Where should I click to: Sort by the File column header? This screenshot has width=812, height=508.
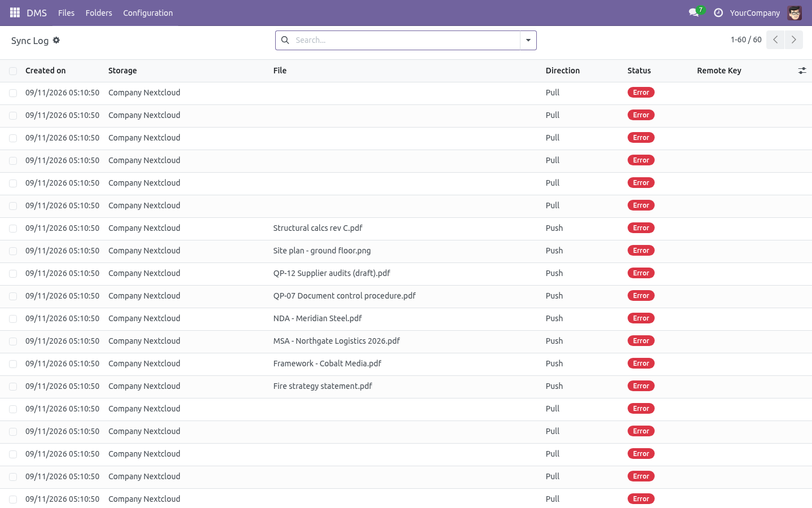click(280, 71)
